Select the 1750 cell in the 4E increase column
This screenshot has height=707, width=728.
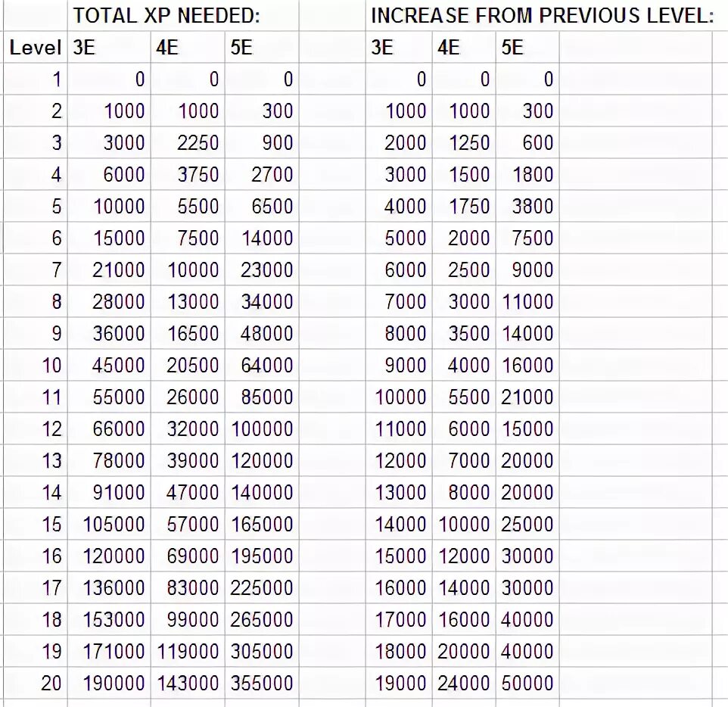[464, 206]
